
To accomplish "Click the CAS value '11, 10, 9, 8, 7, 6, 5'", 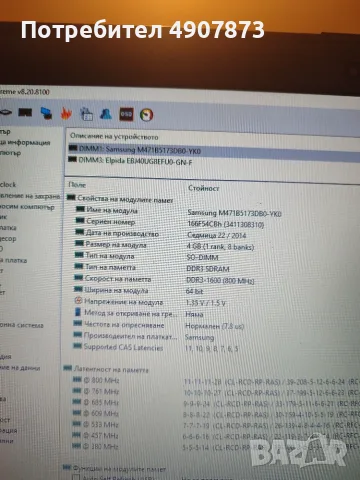I will [211, 349].
